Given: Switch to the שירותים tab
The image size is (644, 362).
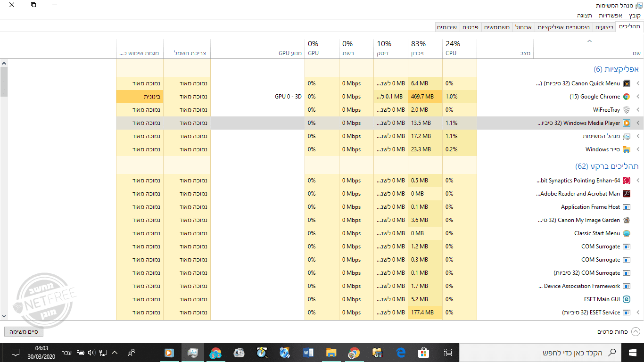Looking at the screenshot, I should tap(447, 27).
